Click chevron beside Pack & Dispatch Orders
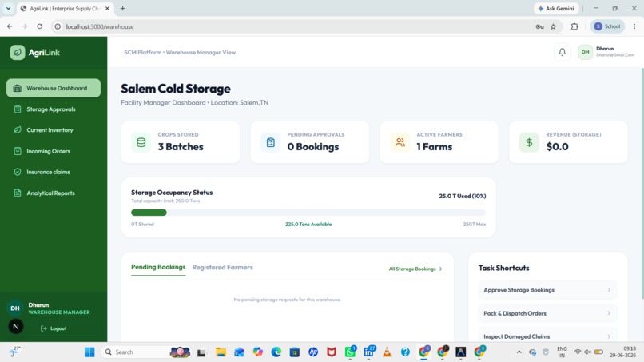644x362 pixels. point(609,313)
